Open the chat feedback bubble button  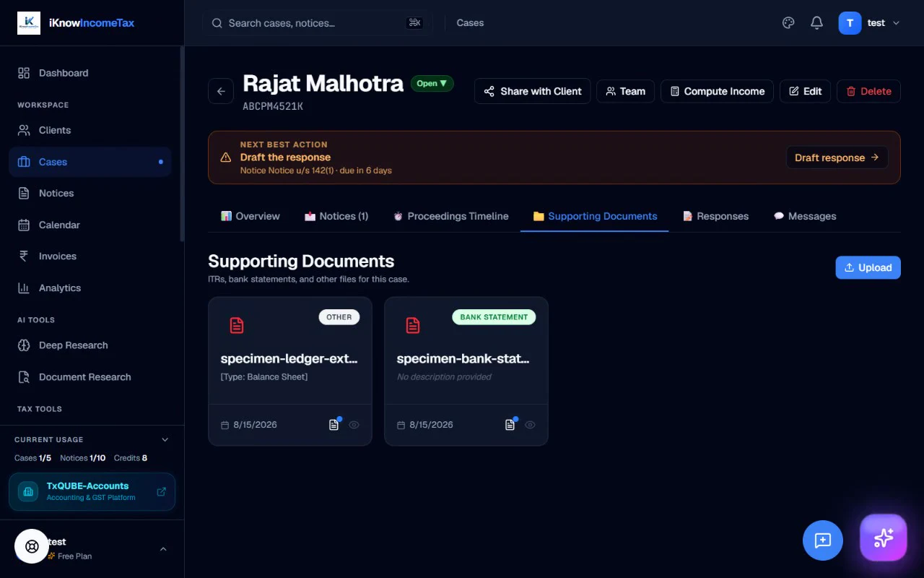click(823, 540)
